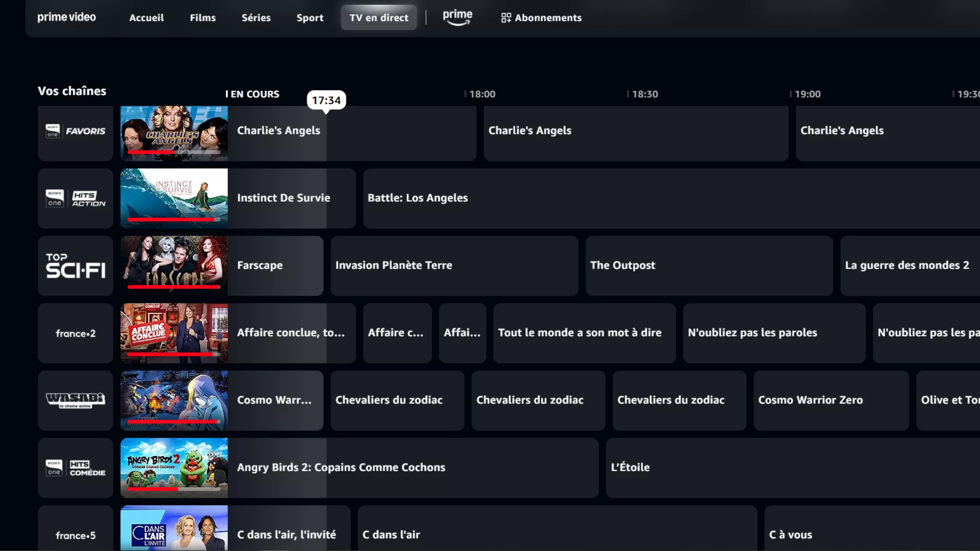
Task: Go to Accueil
Action: (x=146, y=17)
